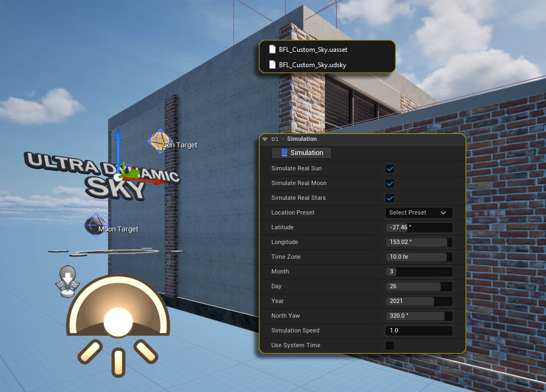Select the Player Start icon with downward arrow
The height and width of the screenshot is (392, 546).
coord(68,281)
